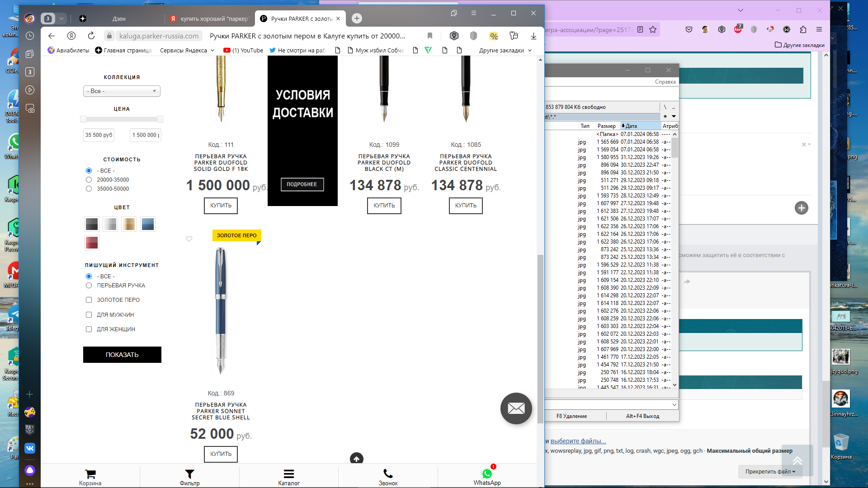Open Yandex home icon next to back arrow

click(71, 36)
